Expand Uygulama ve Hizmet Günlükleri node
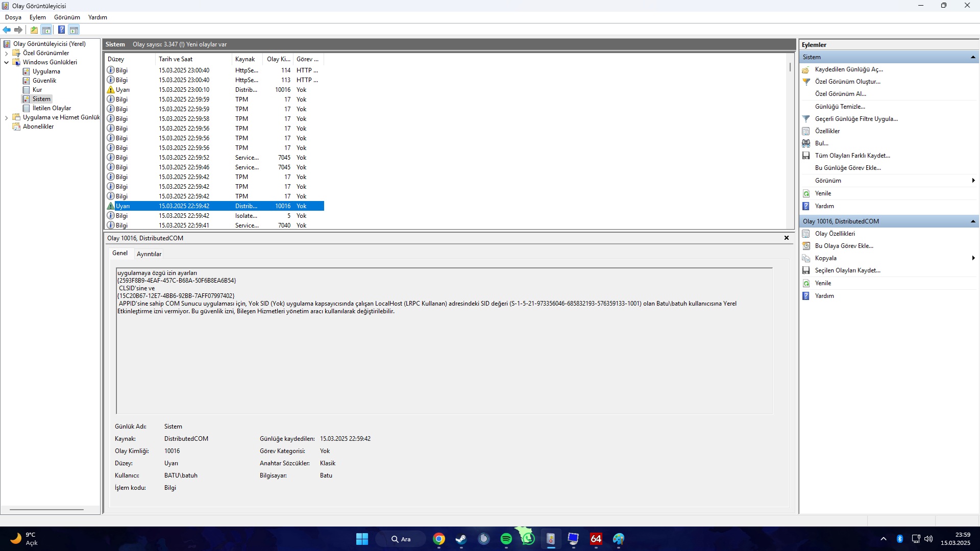The image size is (980, 551). coord(6,117)
